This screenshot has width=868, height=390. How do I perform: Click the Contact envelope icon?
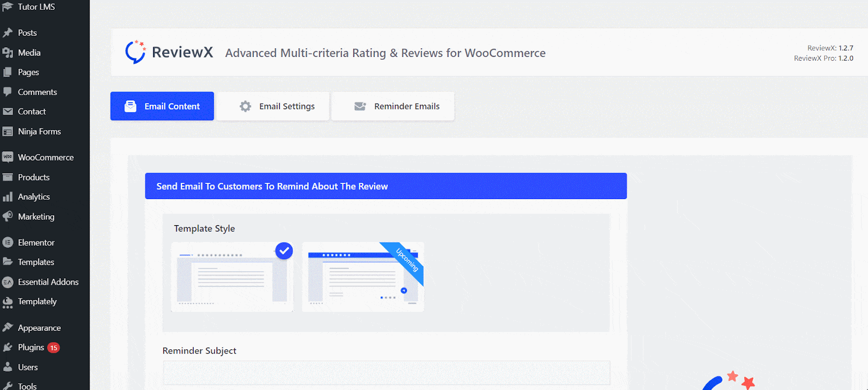tap(8, 112)
